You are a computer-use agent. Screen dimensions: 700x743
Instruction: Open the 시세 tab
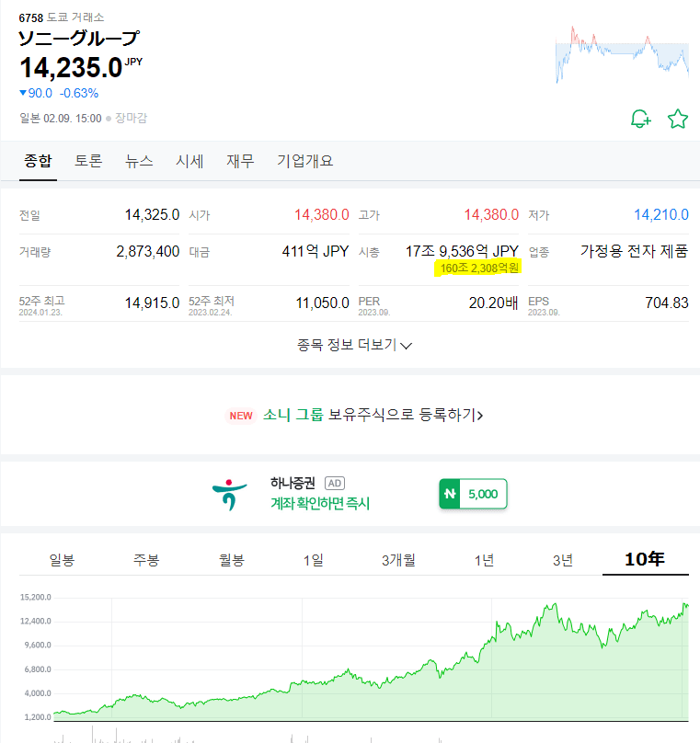coord(189,161)
